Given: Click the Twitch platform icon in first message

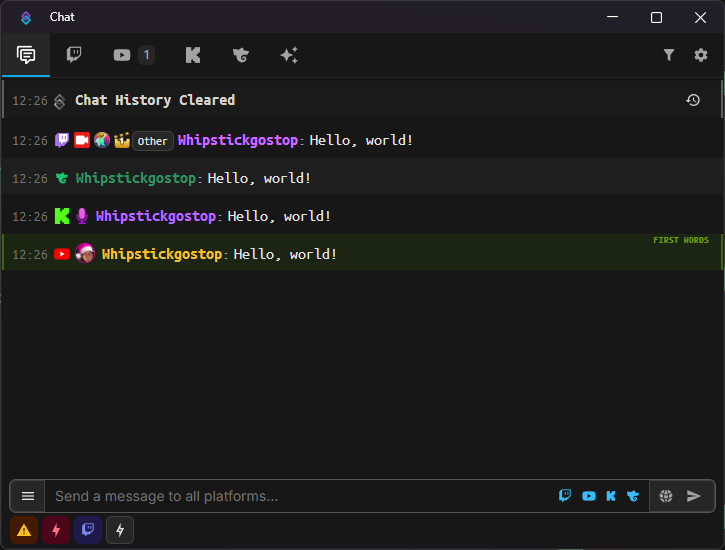Looking at the screenshot, I should click(62, 140).
